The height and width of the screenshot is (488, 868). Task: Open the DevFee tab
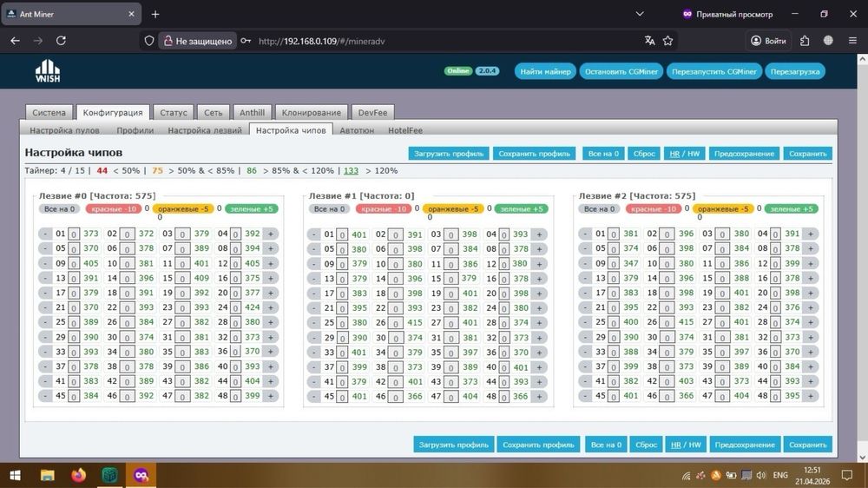click(x=372, y=112)
